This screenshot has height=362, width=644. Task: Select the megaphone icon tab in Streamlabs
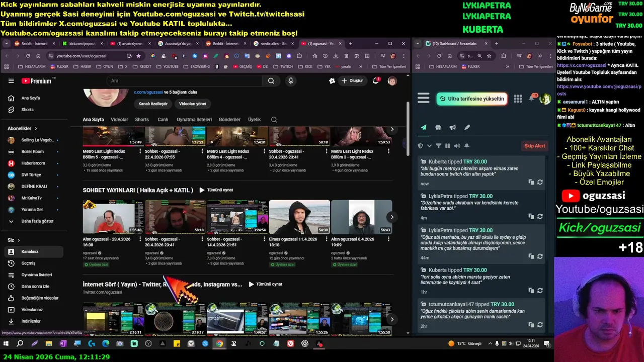(x=453, y=128)
